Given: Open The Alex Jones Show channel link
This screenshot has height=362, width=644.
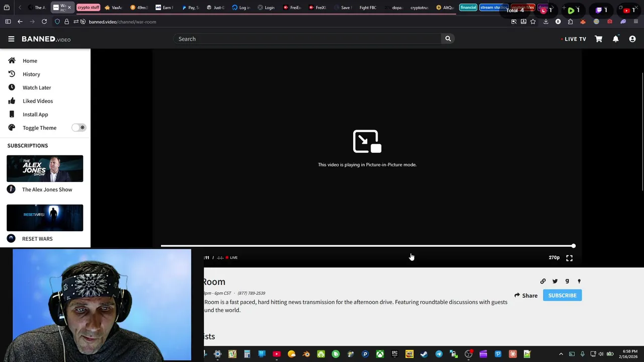Looking at the screenshot, I should pyautogui.click(x=47, y=190).
